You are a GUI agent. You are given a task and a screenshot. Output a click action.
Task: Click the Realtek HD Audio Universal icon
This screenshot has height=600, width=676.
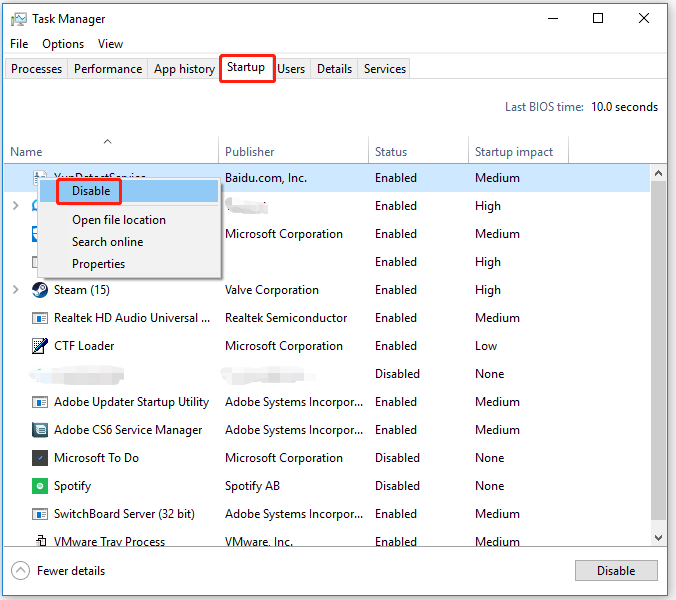40,318
